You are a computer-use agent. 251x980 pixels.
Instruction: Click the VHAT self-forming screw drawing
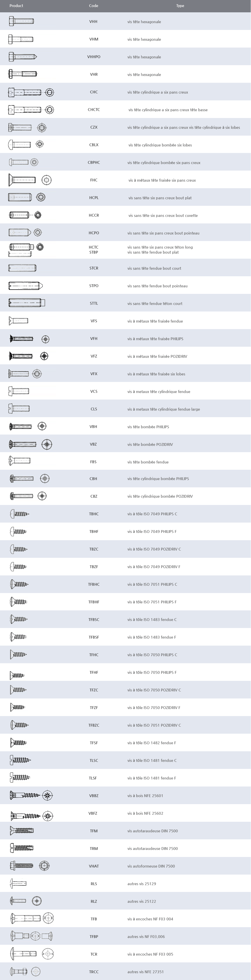pos(30,866)
